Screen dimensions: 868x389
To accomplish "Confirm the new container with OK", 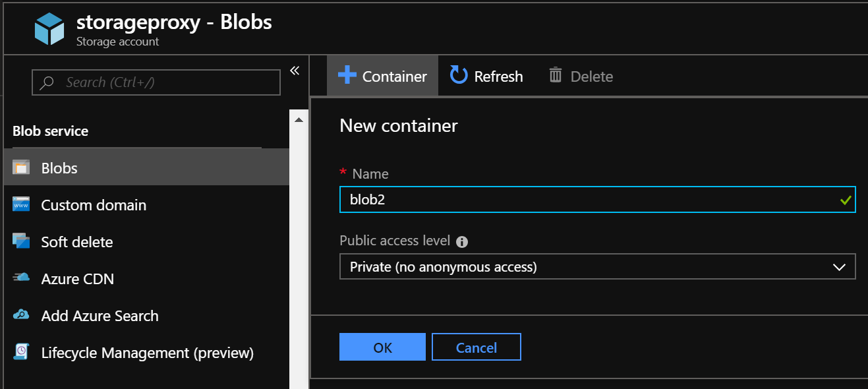I will point(382,347).
